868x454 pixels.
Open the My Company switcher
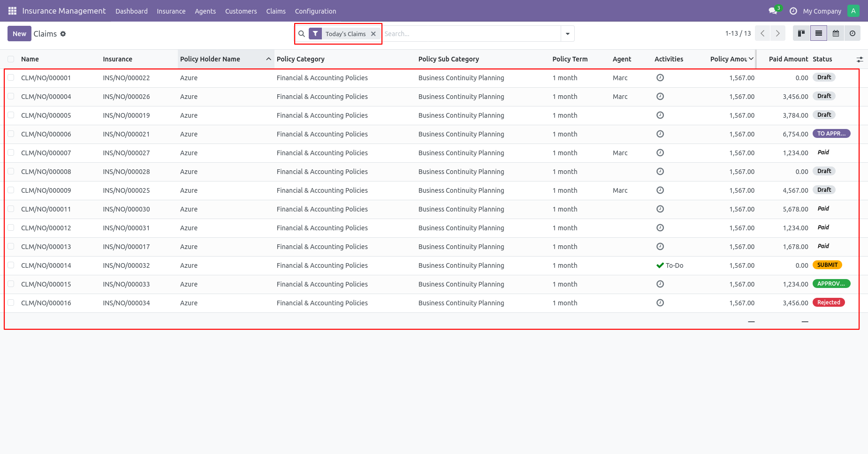(822, 11)
